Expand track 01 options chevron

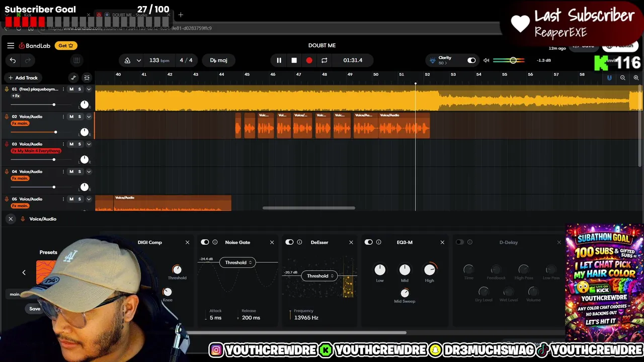point(89,89)
